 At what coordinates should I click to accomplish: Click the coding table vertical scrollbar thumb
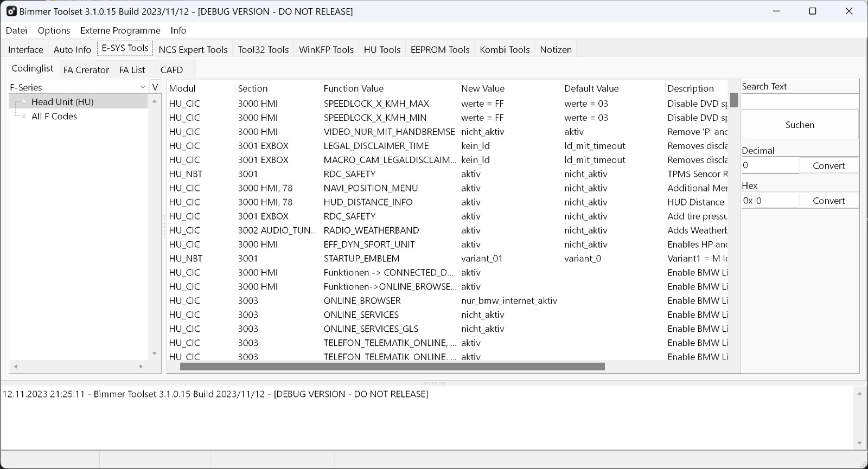coord(734,100)
